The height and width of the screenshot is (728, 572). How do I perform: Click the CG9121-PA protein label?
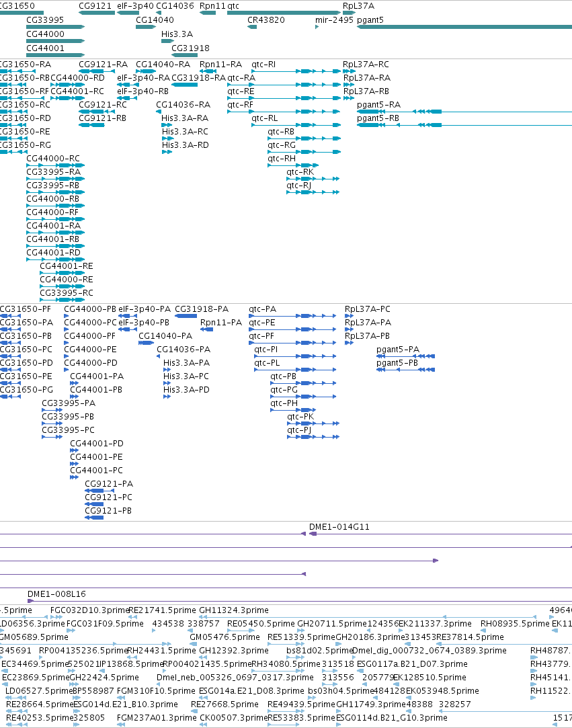coord(109,484)
